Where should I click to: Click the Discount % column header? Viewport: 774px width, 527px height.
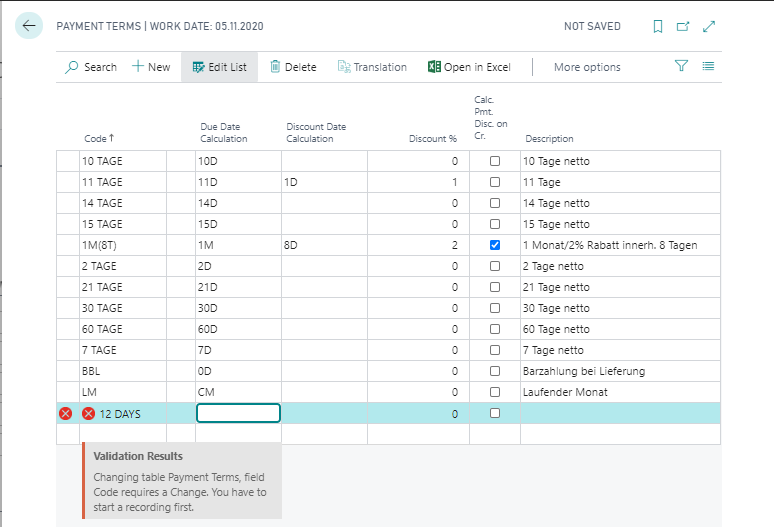432,139
